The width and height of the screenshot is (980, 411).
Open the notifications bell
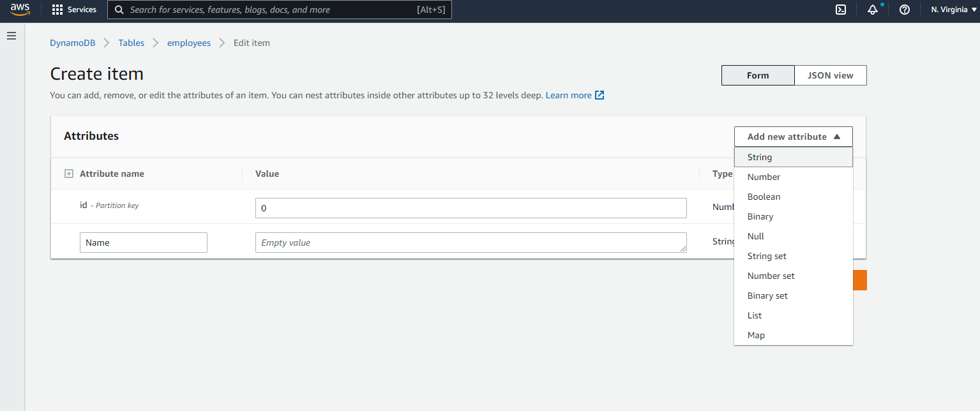pyautogui.click(x=873, y=10)
